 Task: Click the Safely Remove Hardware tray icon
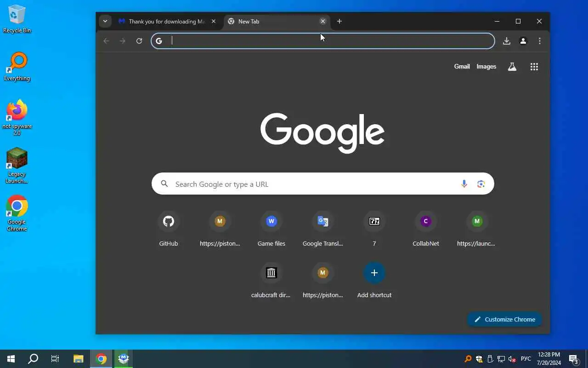[x=490, y=359]
